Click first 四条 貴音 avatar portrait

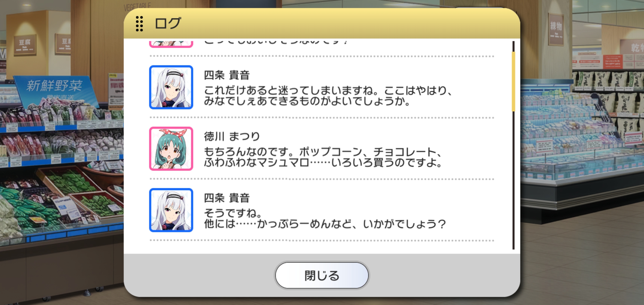[x=171, y=87]
